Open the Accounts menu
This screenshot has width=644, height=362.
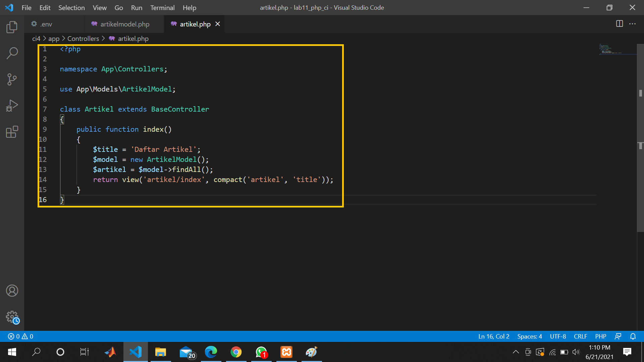(x=12, y=291)
